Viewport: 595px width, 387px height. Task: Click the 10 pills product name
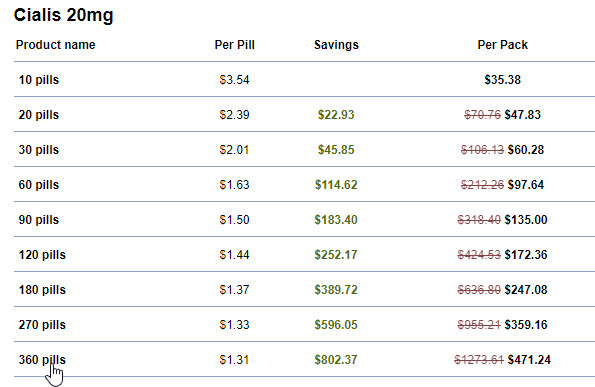click(39, 80)
